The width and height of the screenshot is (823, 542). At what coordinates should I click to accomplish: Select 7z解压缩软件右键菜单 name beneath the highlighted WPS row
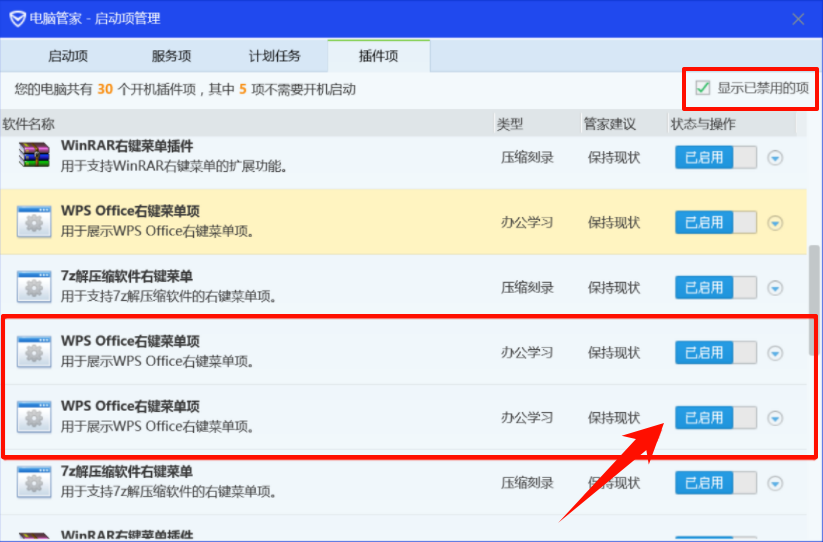pos(126,275)
